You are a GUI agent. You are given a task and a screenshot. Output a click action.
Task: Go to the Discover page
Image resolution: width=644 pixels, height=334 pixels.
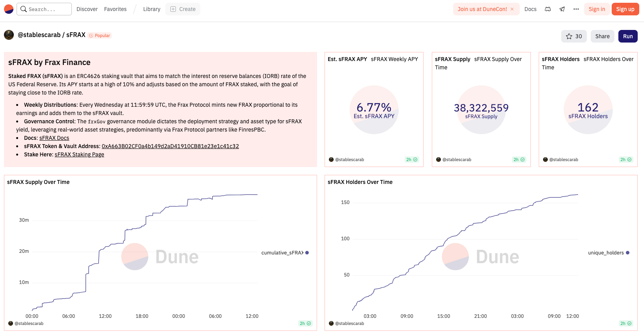click(x=87, y=9)
